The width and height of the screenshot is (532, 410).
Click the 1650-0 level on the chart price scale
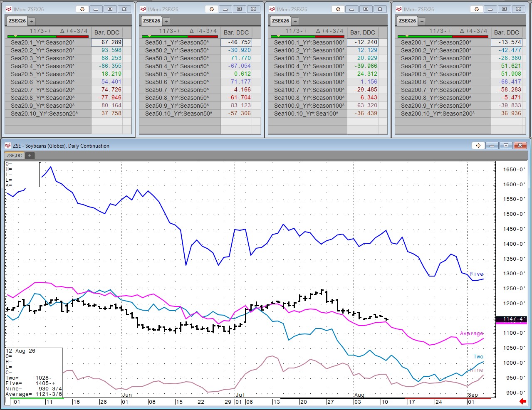pyautogui.click(x=514, y=170)
